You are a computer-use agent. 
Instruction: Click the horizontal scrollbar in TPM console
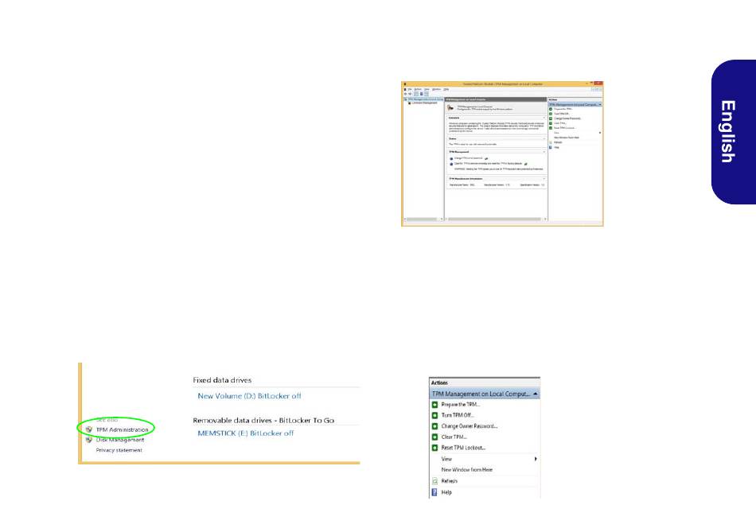coord(497,219)
